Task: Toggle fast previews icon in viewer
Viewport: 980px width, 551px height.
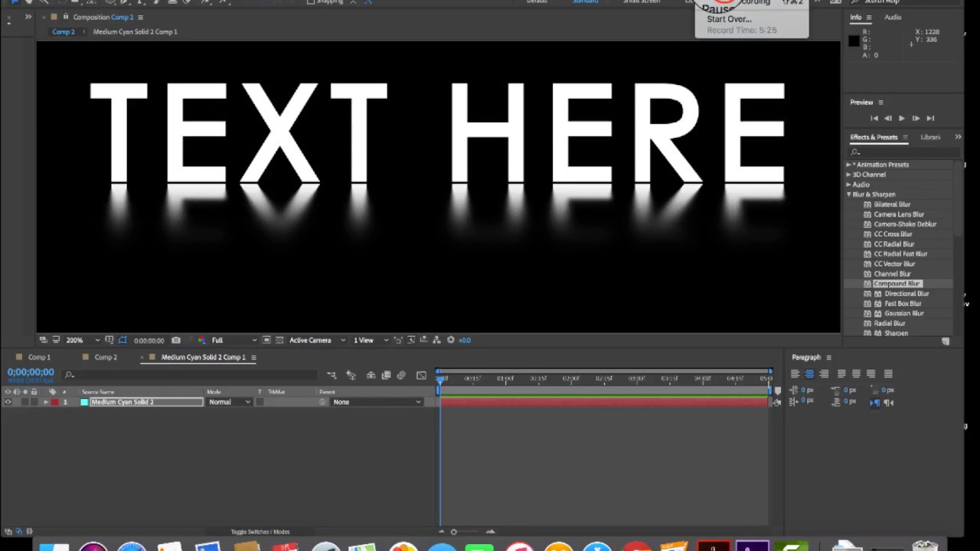Action: (411, 340)
